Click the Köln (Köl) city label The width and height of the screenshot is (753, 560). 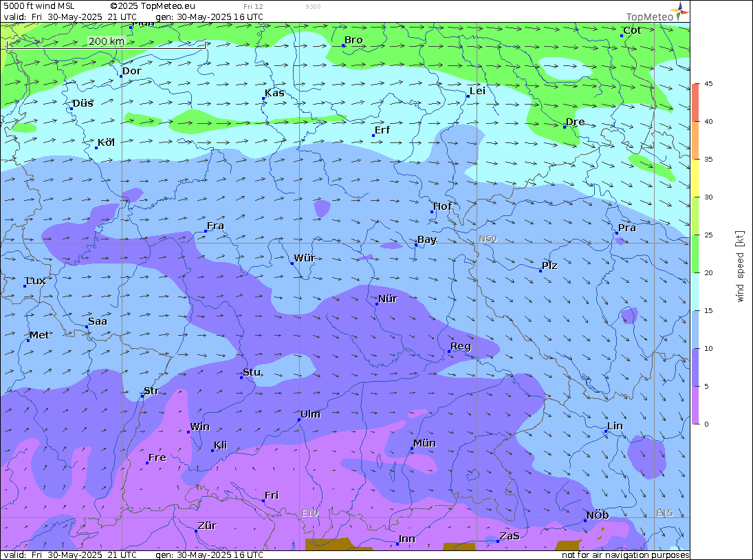click(x=106, y=142)
